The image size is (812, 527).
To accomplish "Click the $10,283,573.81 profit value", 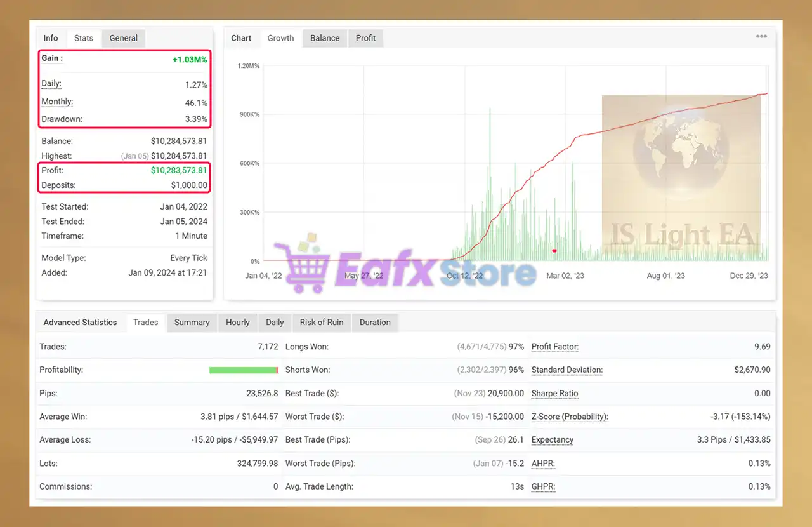I will [x=179, y=171].
